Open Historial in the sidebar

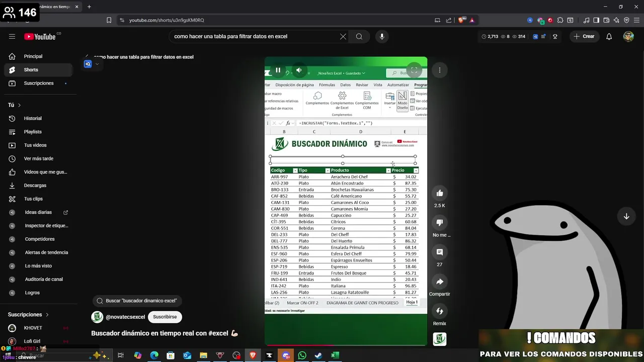pos(39,118)
